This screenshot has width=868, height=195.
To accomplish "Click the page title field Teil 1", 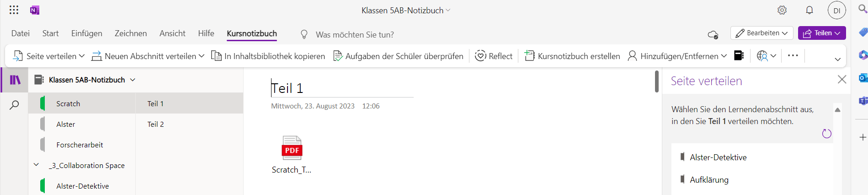I will tap(342, 88).
